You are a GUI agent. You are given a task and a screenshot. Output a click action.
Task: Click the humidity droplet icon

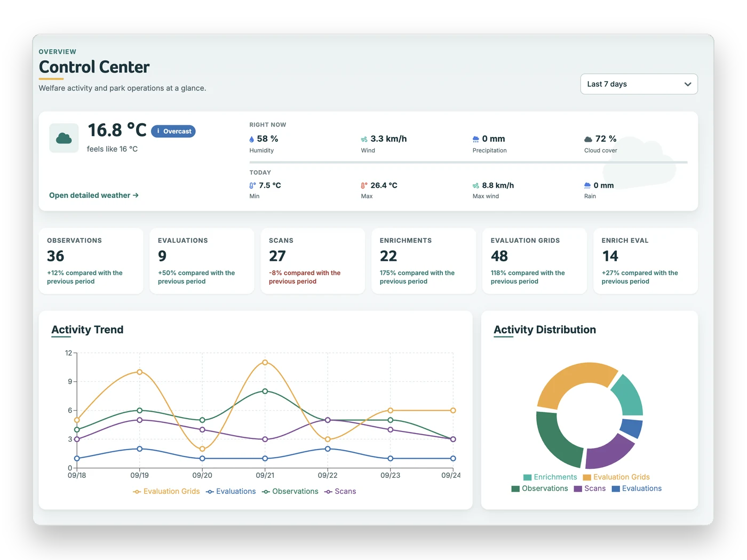252,139
